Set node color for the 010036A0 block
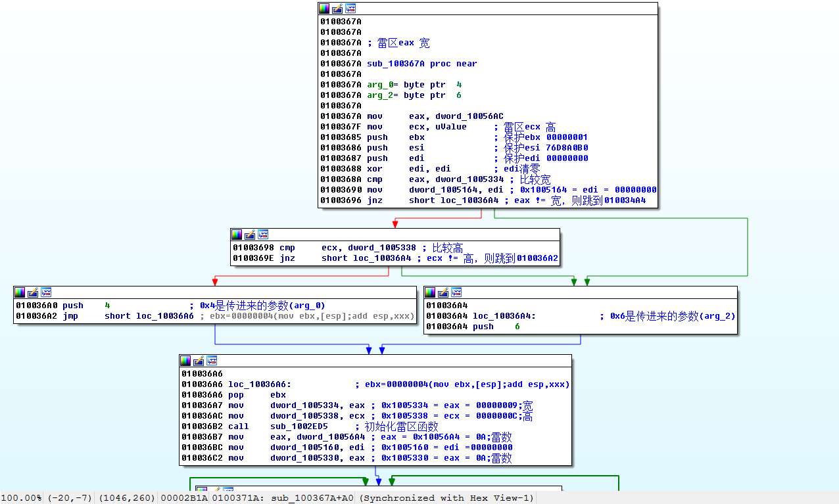The image size is (839, 504). [x=20, y=292]
